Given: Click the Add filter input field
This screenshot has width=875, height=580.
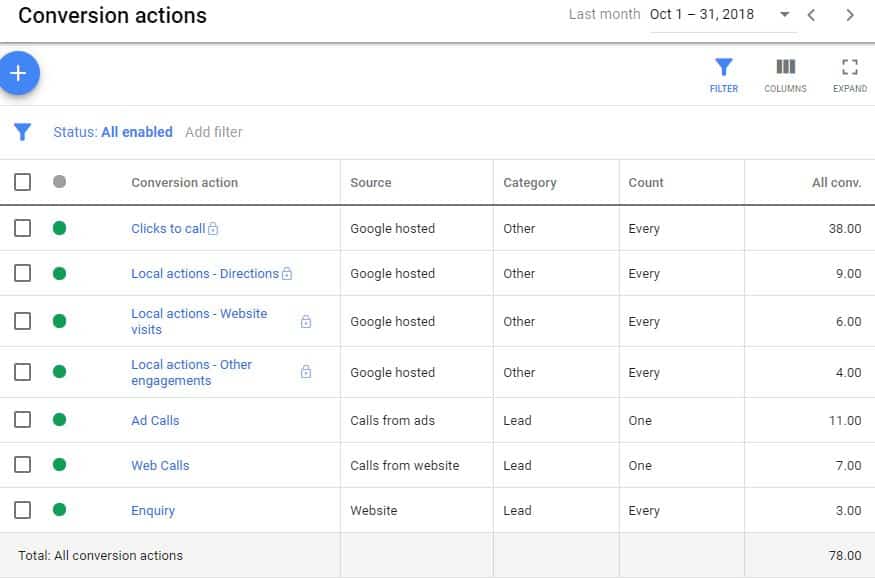Looking at the screenshot, I should (x=214, y=132).
